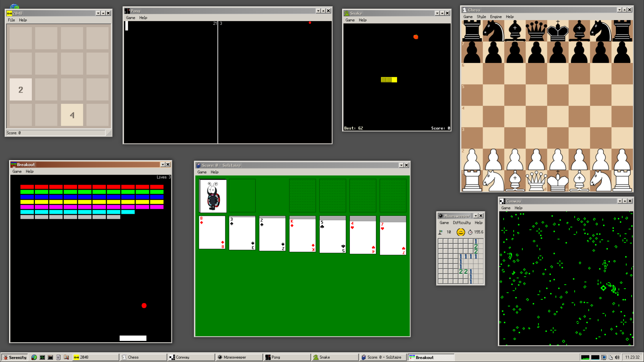Reveal the top-left Minesweeper cell

[440, 241]
